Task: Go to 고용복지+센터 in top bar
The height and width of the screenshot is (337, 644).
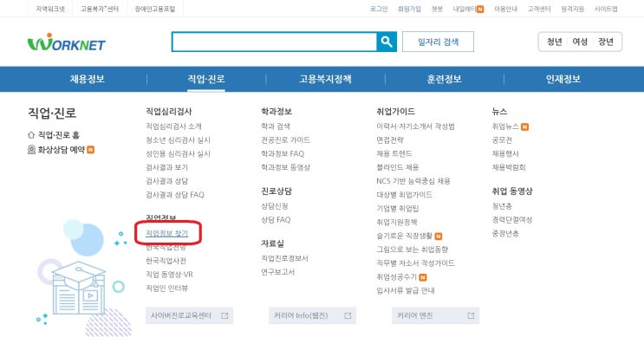Action: [100, 9]
